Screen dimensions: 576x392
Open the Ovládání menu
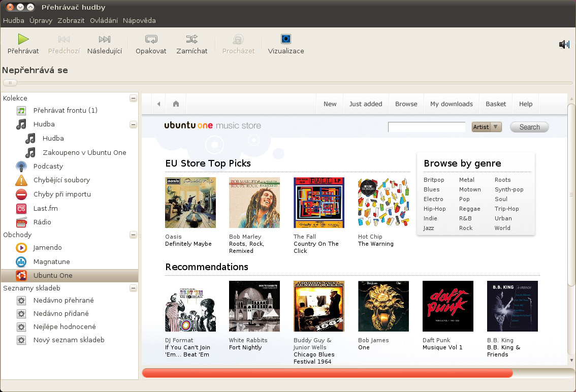click(104, 21)
